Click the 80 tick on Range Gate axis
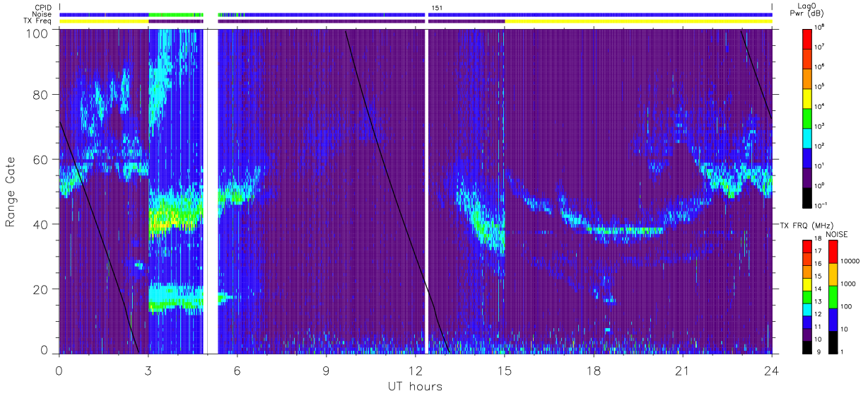 (x=42, y=95)
